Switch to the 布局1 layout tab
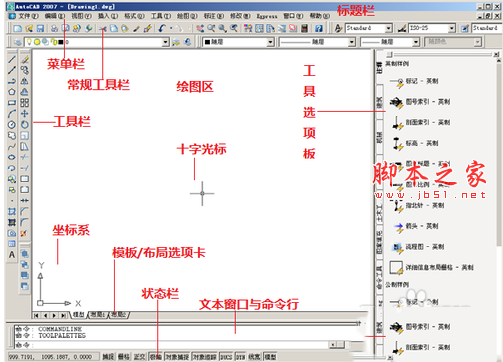The image size is (503, 362). click(98, 315)
